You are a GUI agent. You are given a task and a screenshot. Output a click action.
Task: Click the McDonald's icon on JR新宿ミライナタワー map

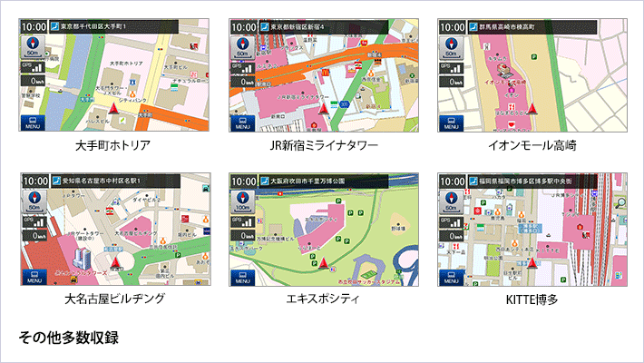[325, 73]
